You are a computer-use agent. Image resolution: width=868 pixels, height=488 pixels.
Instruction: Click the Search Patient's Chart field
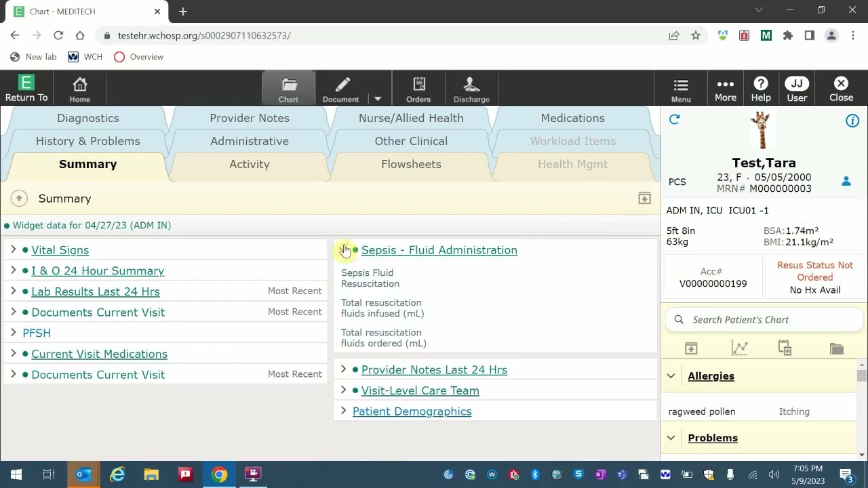point(764,320)
